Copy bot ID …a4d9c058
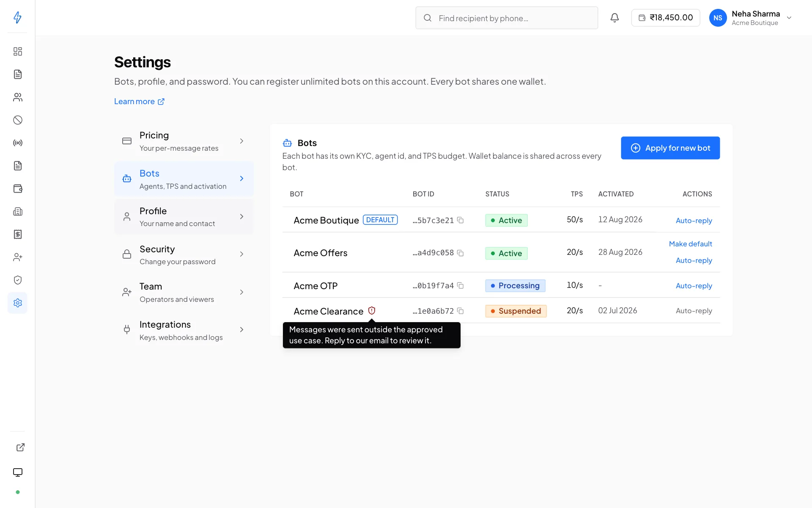Screen dimensions: 812x508 461,253
